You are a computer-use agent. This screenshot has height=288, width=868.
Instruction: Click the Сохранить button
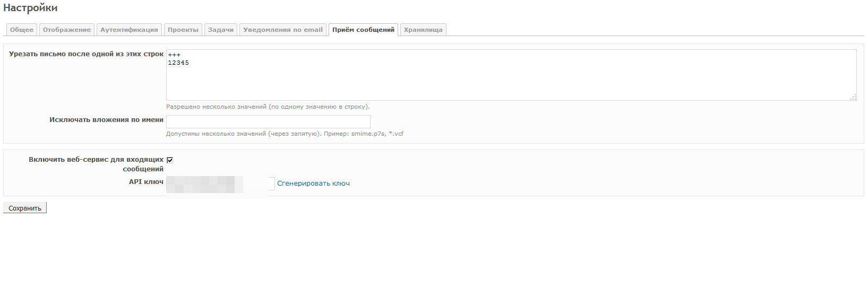pyautogui.click(x=25, y=208)
